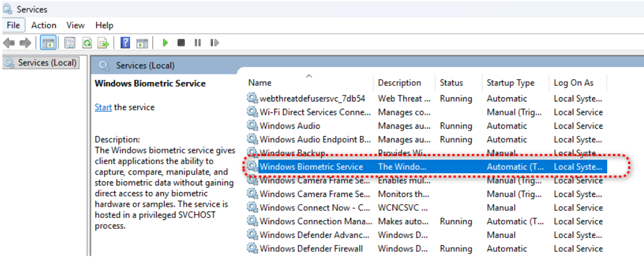Screen dimensions: 644x261
Task: Click Local Service cell of Wi-Fi Direct row
Action: (578, 112)
